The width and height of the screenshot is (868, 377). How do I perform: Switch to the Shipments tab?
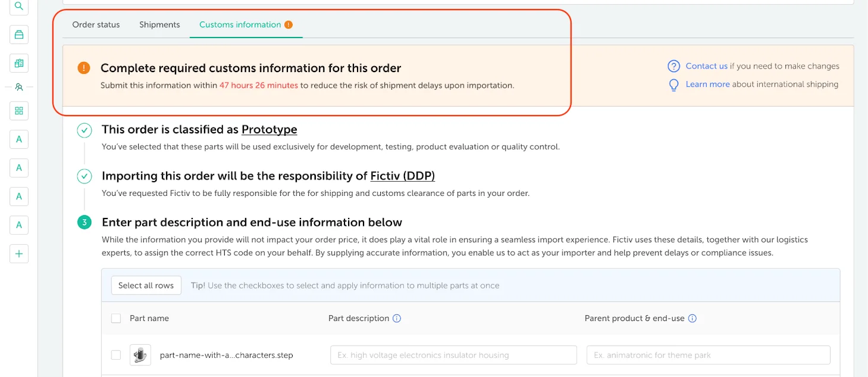point(159,25)
